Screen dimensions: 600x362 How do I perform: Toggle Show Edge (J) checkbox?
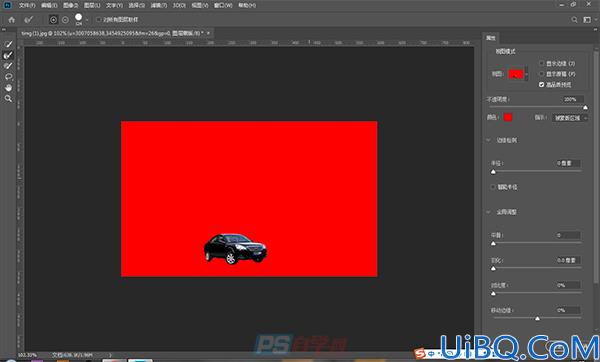pyautogui.click(x=541, y=63)
